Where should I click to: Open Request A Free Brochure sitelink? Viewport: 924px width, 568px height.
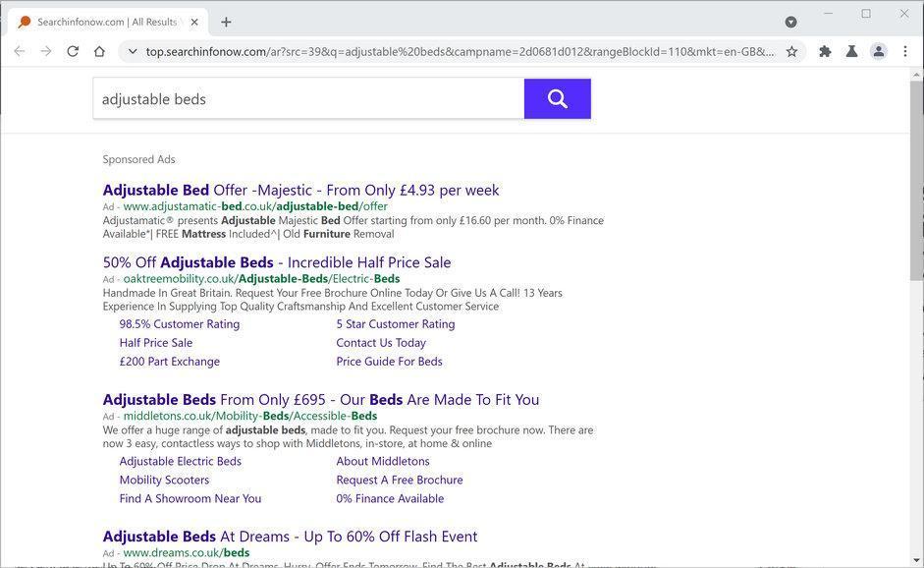[x=399, y=481]
